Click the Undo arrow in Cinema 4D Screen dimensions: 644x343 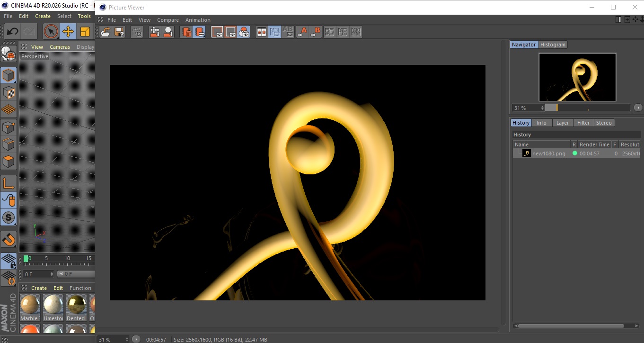[12, 32]
